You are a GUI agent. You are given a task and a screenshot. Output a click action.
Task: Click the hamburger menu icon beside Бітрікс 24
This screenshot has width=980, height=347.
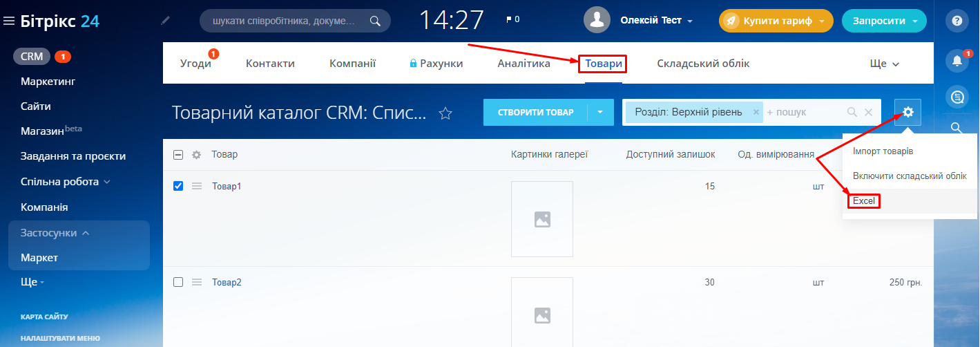pyautogui.click(x=9, y=21)
